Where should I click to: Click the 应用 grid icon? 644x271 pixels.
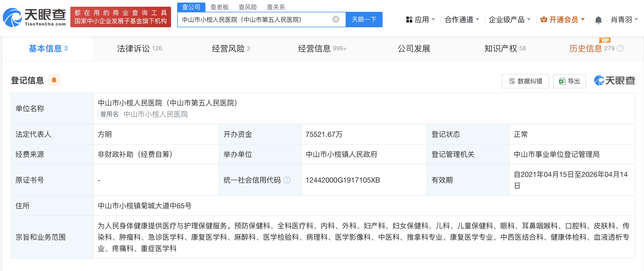409,20
